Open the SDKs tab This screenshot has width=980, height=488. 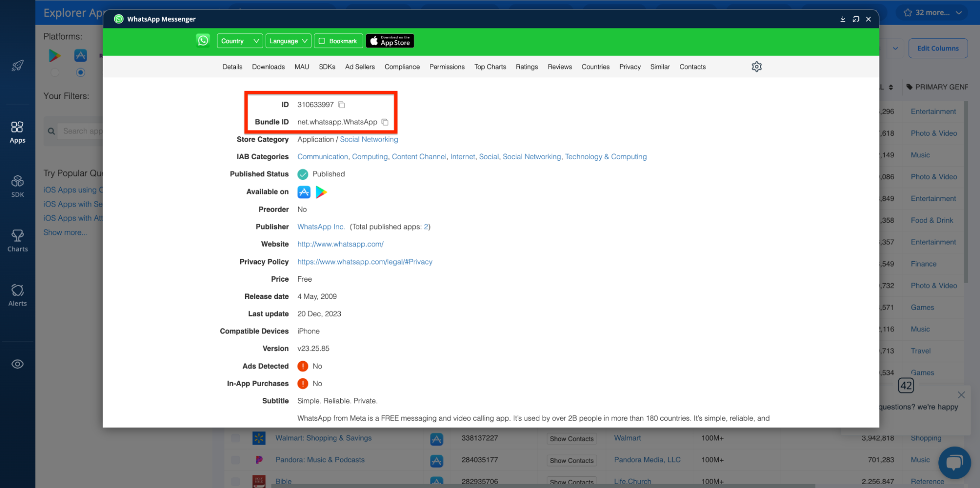327,67
